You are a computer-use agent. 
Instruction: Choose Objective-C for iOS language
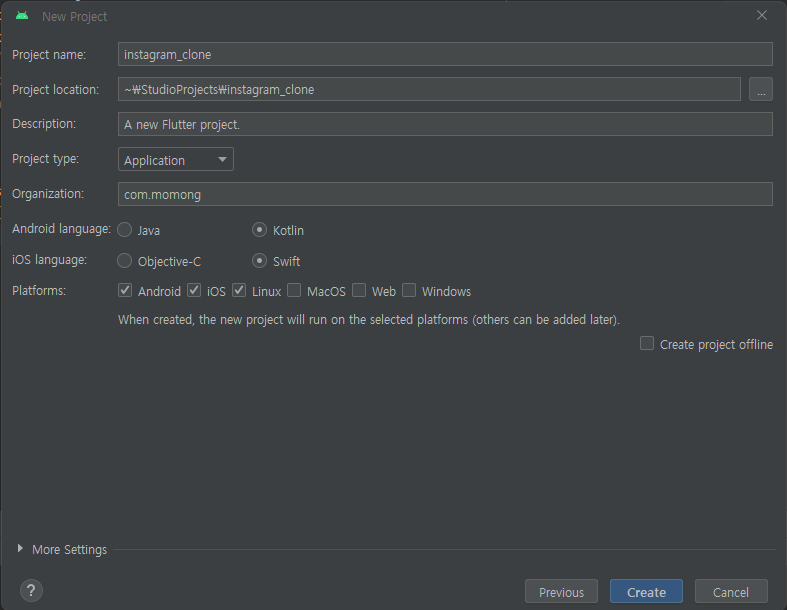124,261
